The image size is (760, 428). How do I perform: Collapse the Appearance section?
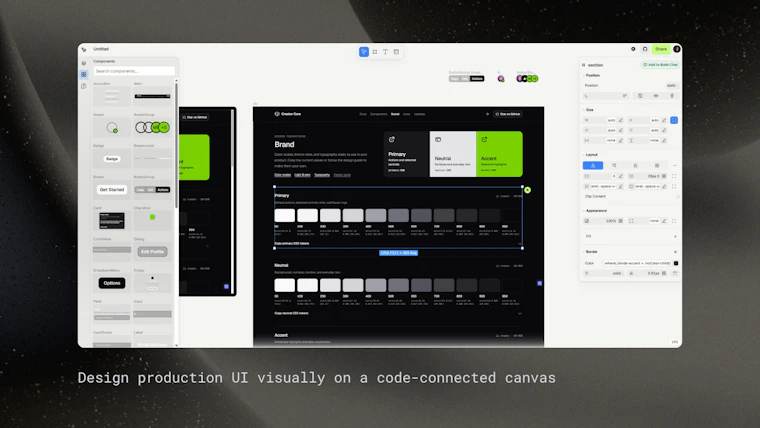tap(584, 211)
